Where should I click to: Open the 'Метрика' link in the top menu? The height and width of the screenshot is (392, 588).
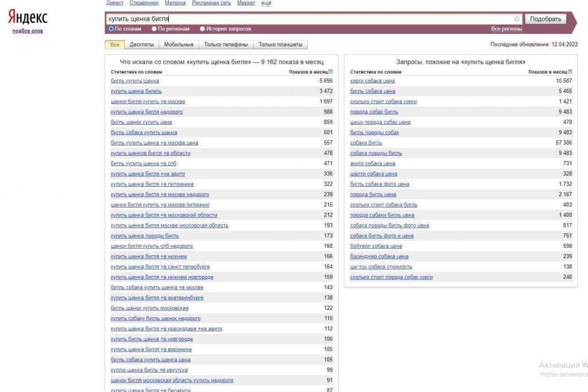(x=175, y=3)
